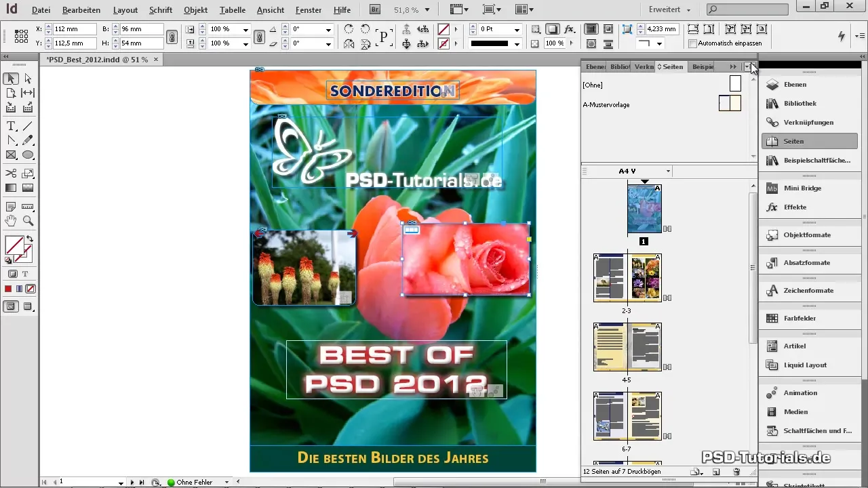Select page 1 thumbnail in Seiten
This screenshot has width=868, height=488.
coord(644,209)
